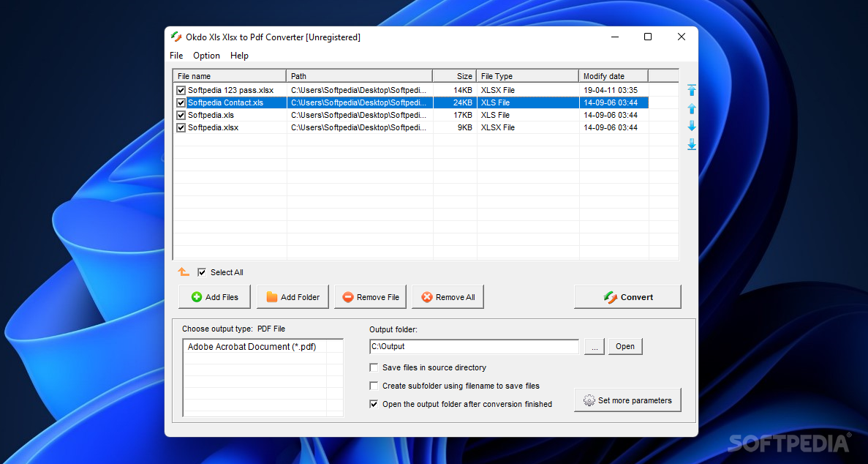
Task: Click the 14KB size cell
Action: click(455, 90)
